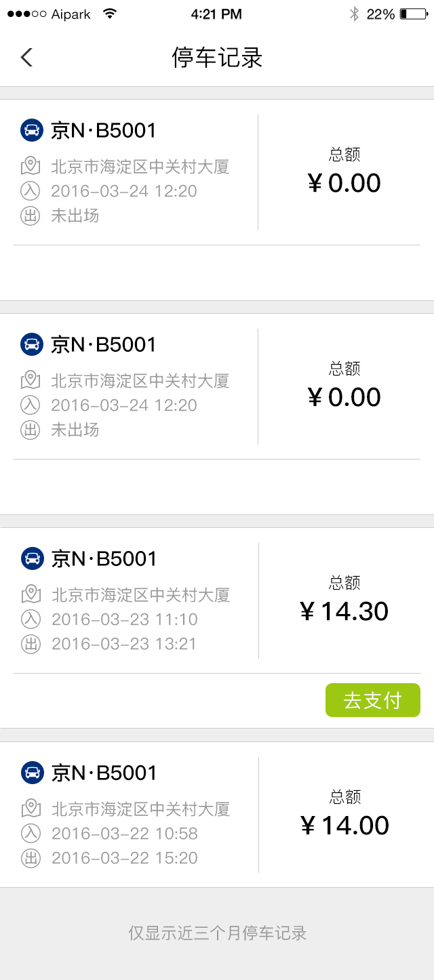Click the exit (出) icon showing 未出场
Screen dimensions: 434x980
pos(30,216)
